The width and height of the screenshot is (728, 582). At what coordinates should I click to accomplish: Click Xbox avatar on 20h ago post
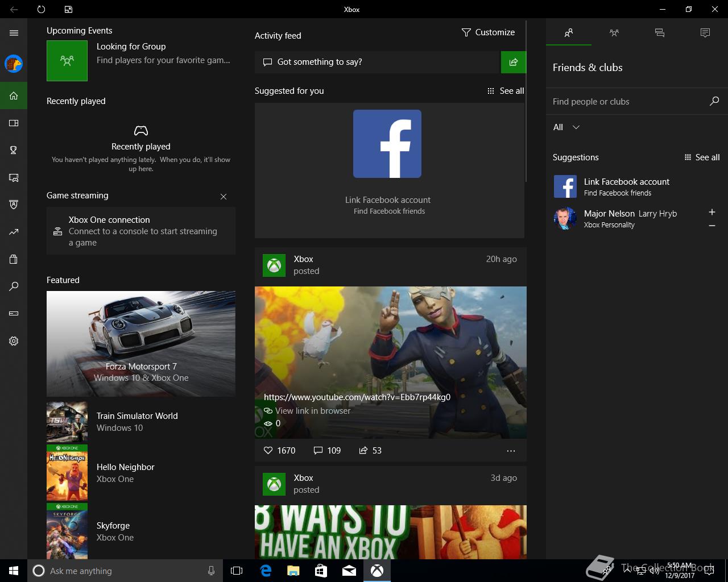[274, 265]
